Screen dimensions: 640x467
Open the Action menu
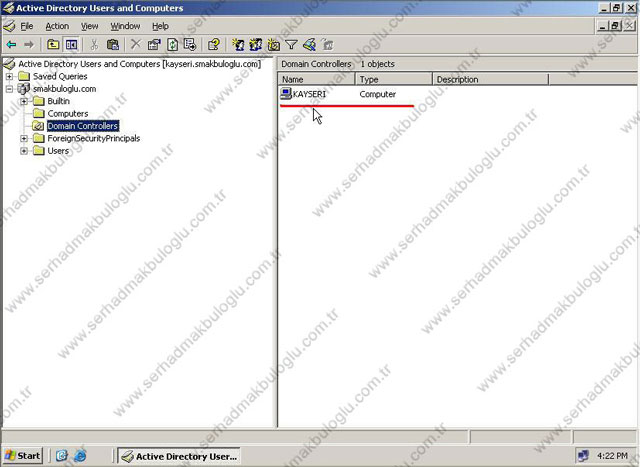pyautogui.click(x=57, y=26)
